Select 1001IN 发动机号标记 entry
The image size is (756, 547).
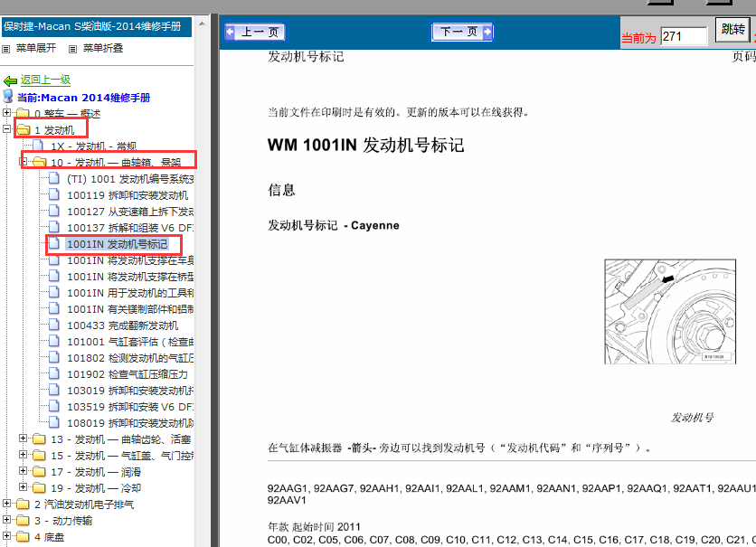[x=118, y=244]
